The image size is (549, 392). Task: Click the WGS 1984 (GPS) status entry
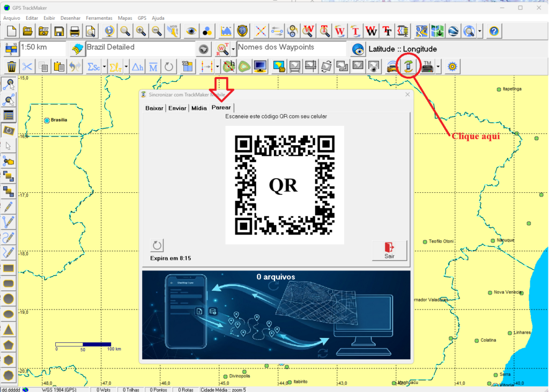click(59, 389)
